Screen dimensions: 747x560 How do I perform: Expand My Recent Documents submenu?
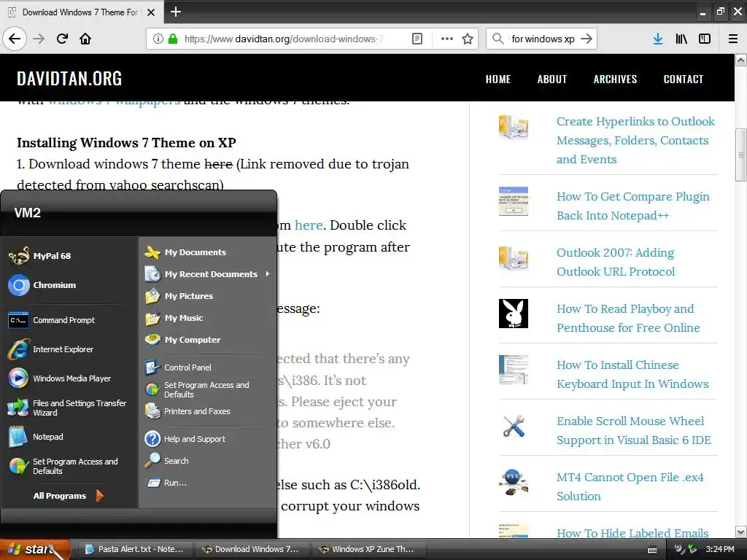207,274
